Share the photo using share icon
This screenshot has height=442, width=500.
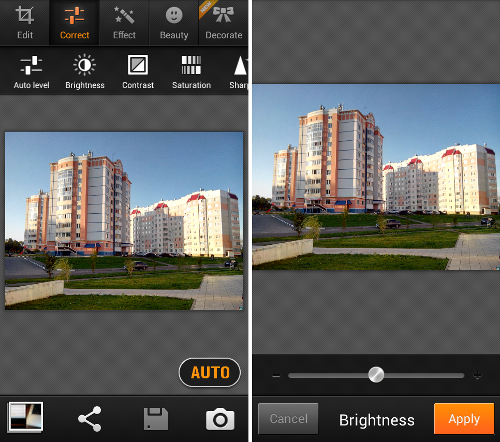click(89, 419)
